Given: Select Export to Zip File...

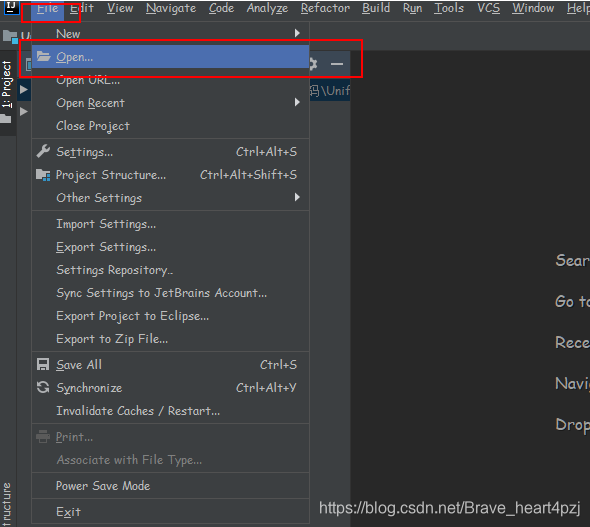Looking at the screenshot, I should point(170,339).
